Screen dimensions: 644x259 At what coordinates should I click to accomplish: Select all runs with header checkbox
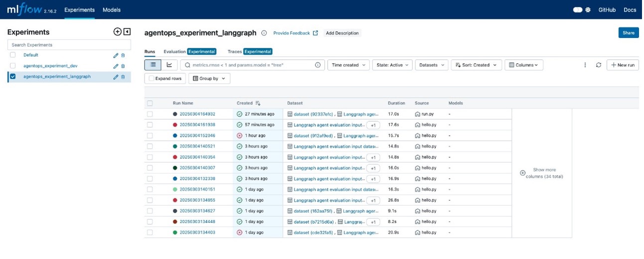(x=150, y=103)
